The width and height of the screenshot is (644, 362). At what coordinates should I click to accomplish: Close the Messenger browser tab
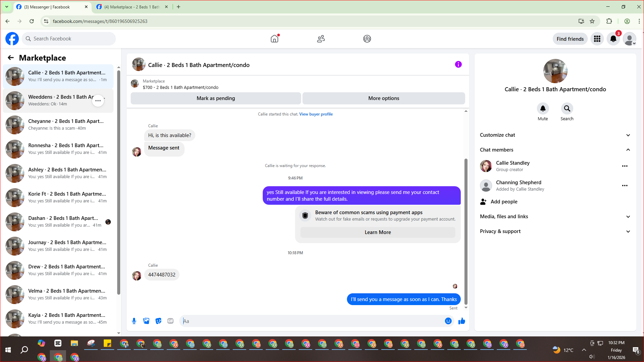pyautogui.click(x=86, y=7)
